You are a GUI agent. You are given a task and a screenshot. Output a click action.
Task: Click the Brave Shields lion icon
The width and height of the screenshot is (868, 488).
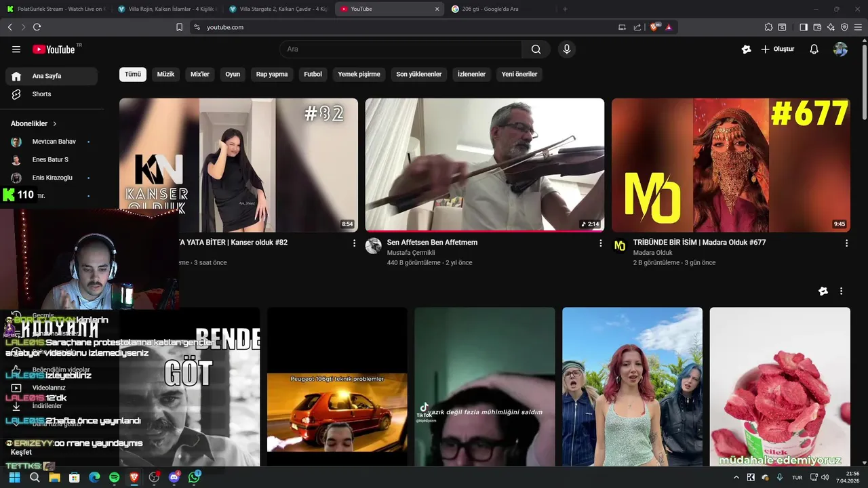click(654, 27)
